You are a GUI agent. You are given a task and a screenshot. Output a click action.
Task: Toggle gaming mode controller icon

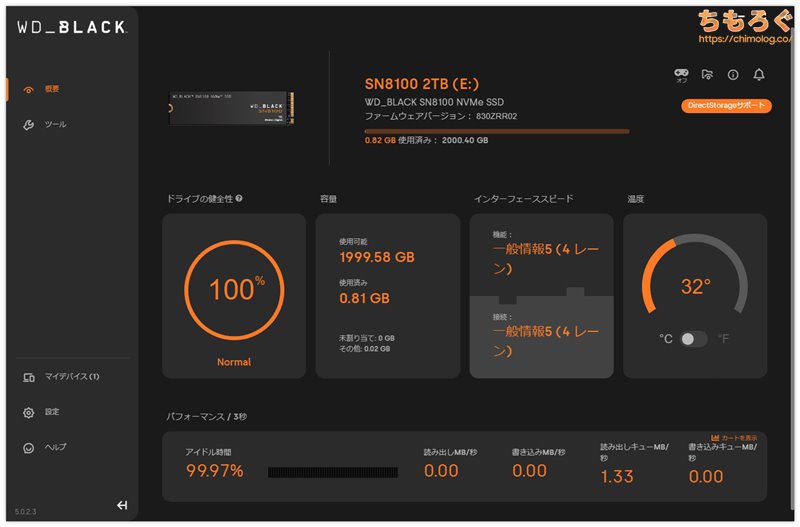pos(681,75)
